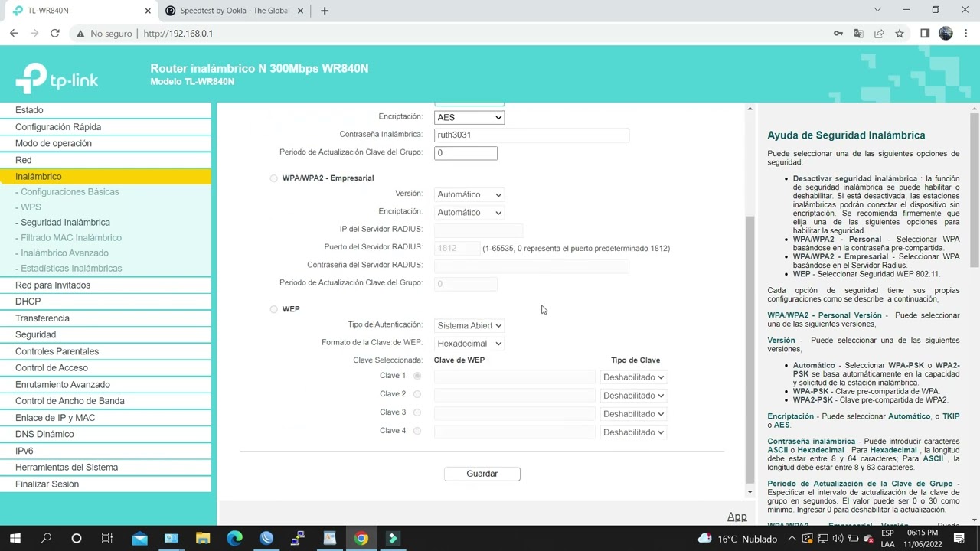This screenshot has height=551, width=980.
Task: Go back with browser back arrow
Action: point(14,34)
